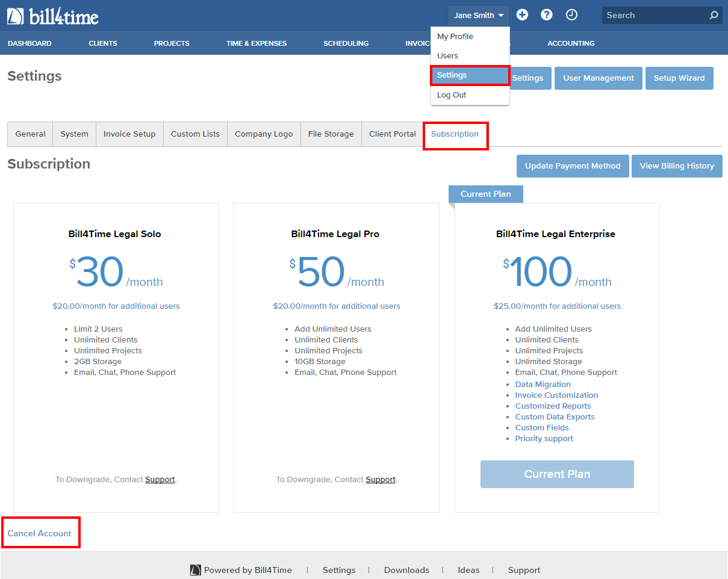Click the "Unlimited Storage" list item

tap(549, 362)
